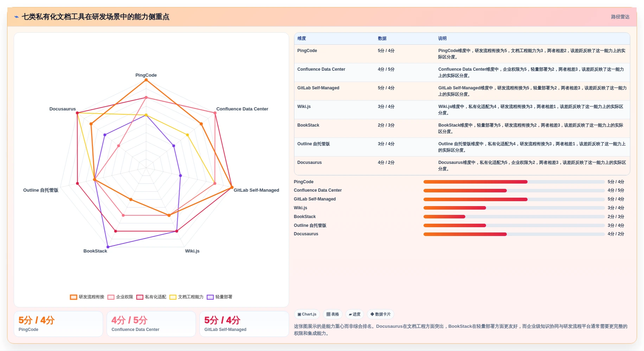Click the 进度 chip
Screen dimensions: 644x351
tap(355, 314)
